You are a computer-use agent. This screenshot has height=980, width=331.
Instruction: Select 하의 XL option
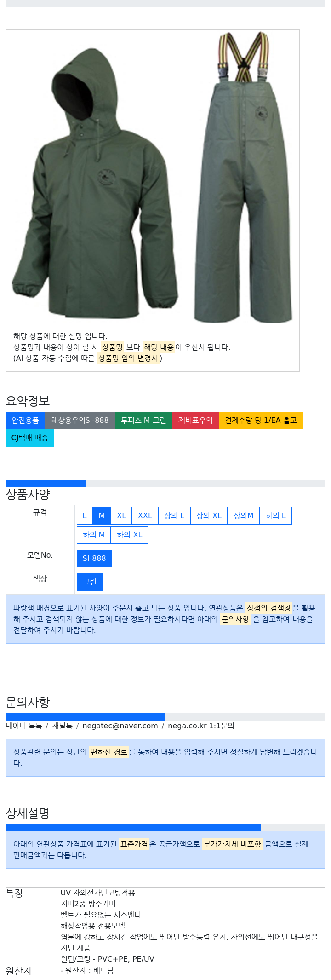point(129,535)
